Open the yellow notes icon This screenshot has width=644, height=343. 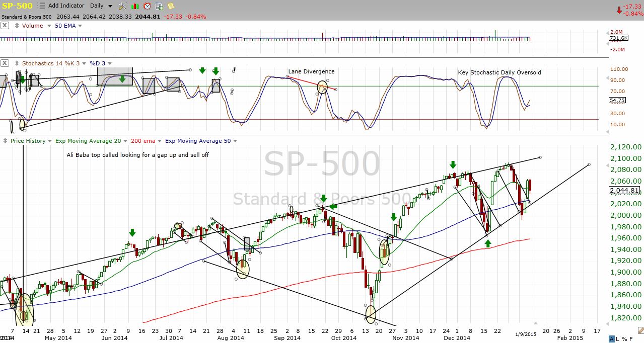[171, 6]
